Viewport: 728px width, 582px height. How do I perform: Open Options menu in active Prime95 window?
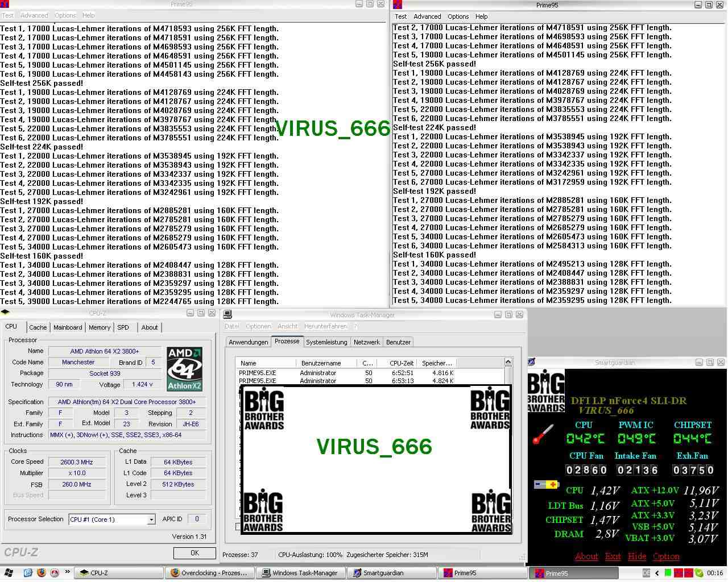(x=458, y=16)
